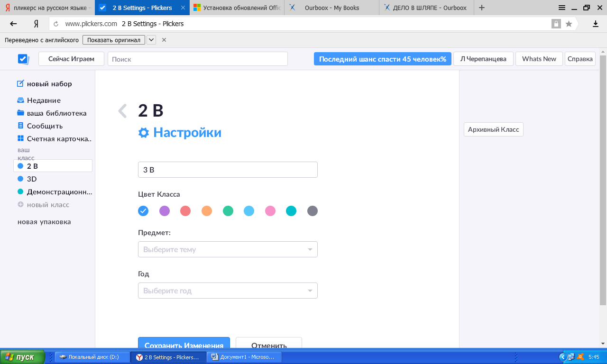The image size is (607, 364).
Task: Open ваша библиотека folder
Action: 52,113
